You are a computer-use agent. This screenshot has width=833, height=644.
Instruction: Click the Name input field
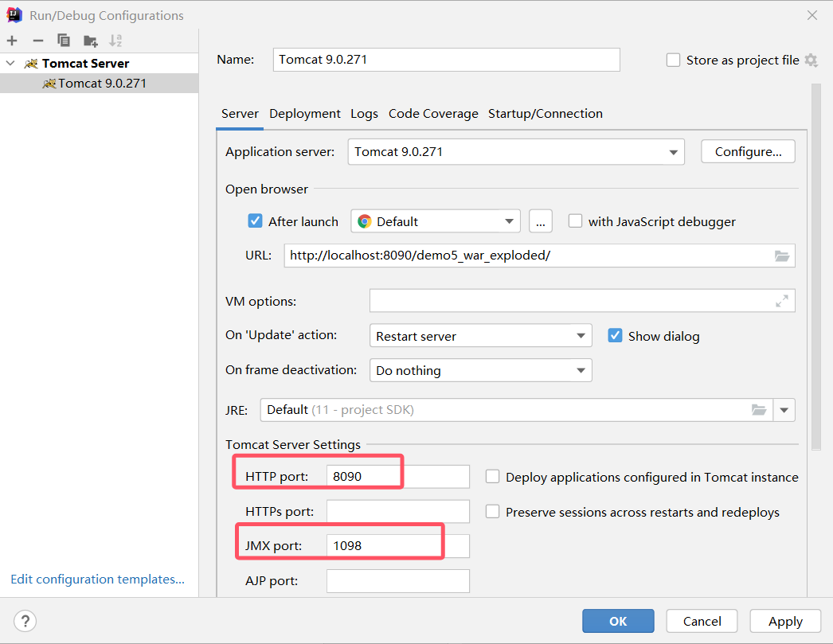[x=446, y=60]
